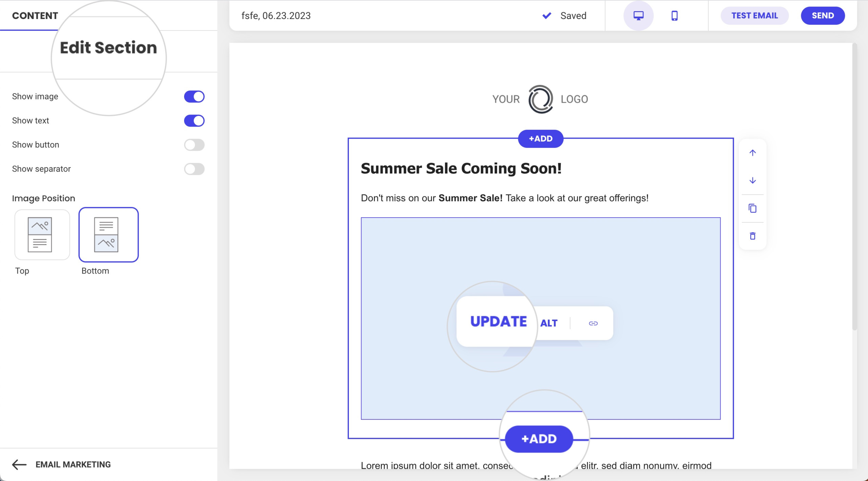Click the UPDATE image button
This screenshot has height=481, width=868.
(x=498, y=322)
